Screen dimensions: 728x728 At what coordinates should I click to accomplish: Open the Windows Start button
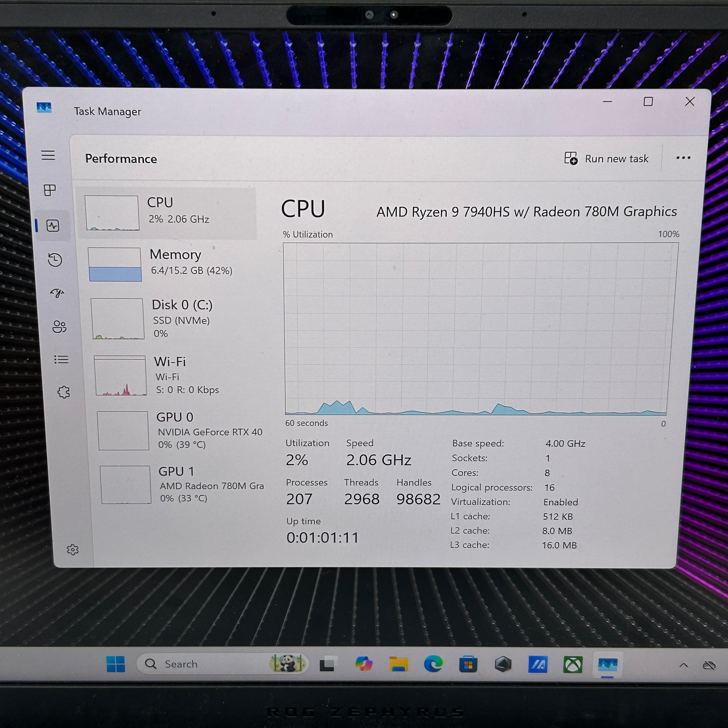[116, 664]
